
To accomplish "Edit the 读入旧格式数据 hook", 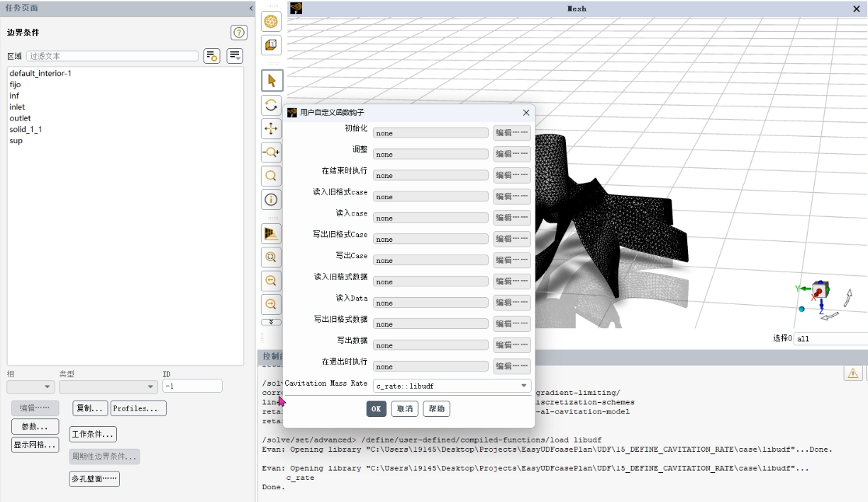I will [512, 281].
